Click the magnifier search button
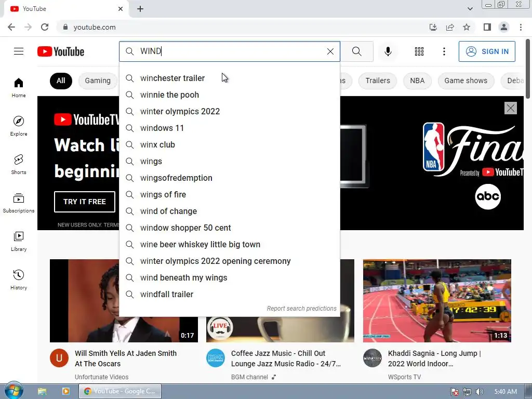 tap(356, 51)
